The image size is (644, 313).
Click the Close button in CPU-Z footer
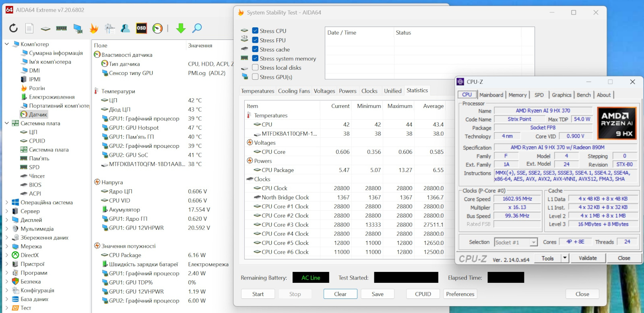[624, 258]
